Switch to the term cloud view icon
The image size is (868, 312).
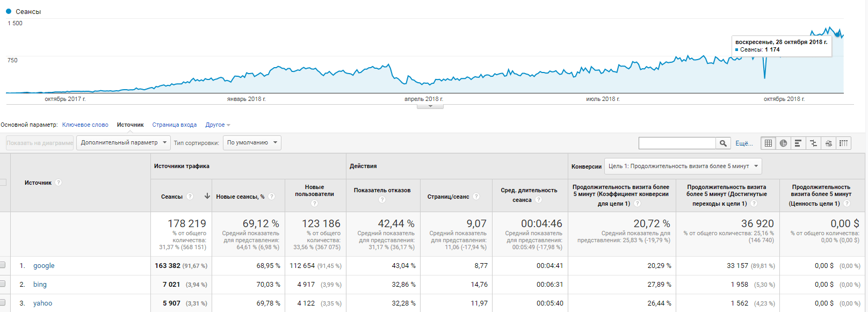pos(828,143)
